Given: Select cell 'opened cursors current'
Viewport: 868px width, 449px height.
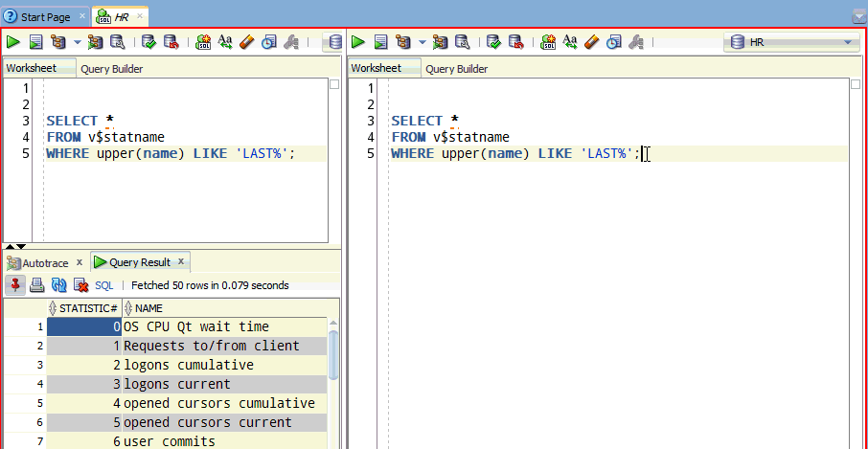Looking at the screenshot, I should [x=225, y=422].
